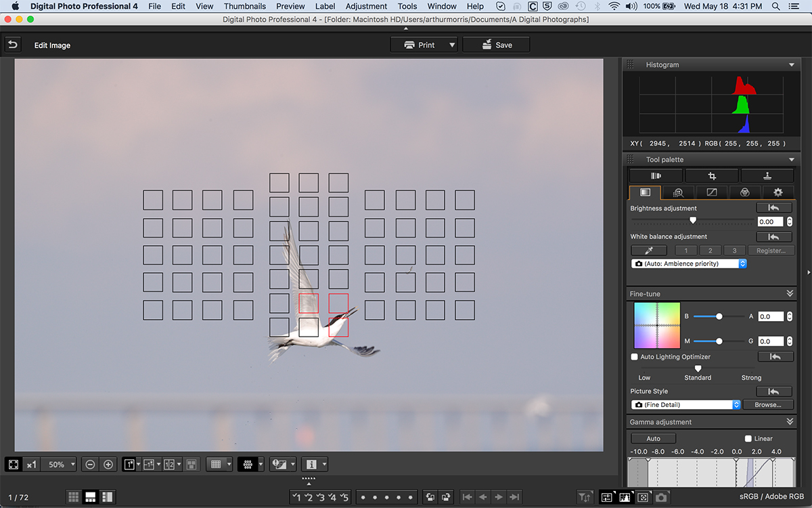Open the Thumbnails menu

pyautogui.click(x=245, y=6)
